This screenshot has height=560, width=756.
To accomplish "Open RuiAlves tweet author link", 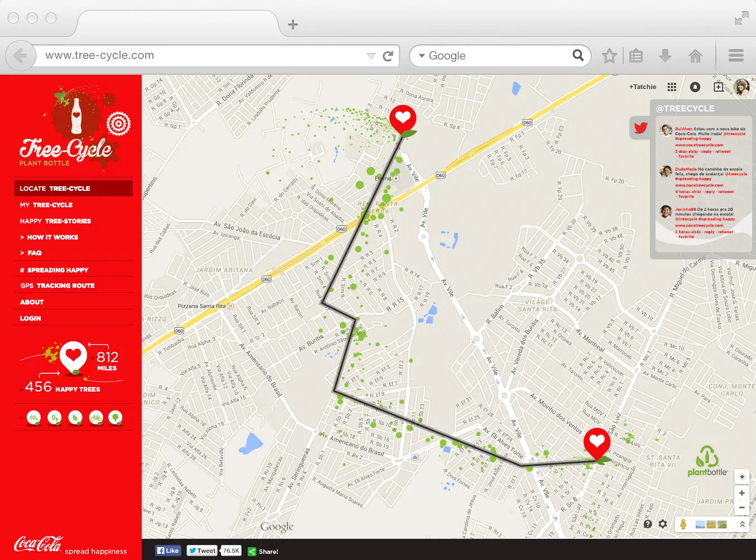I will [683, 129].
